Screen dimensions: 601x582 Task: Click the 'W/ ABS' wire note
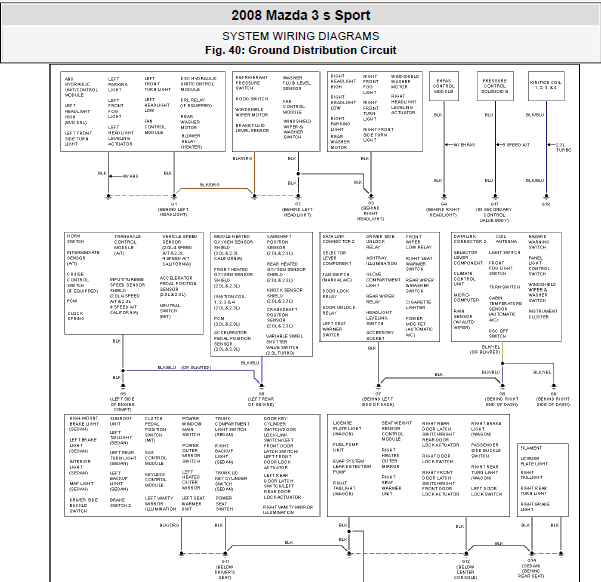pyautogui.click(x=130, y=176)
